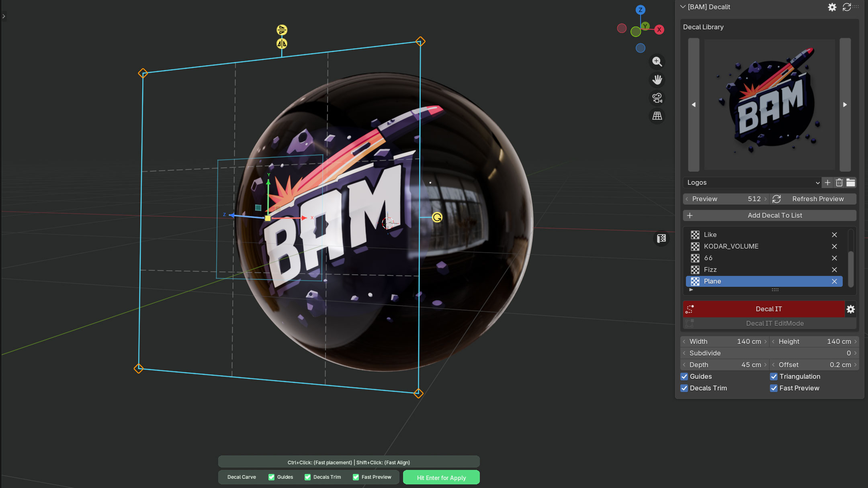
Task: Remove KODAR_VOLUME from the decal list
Action: (834, 247)
